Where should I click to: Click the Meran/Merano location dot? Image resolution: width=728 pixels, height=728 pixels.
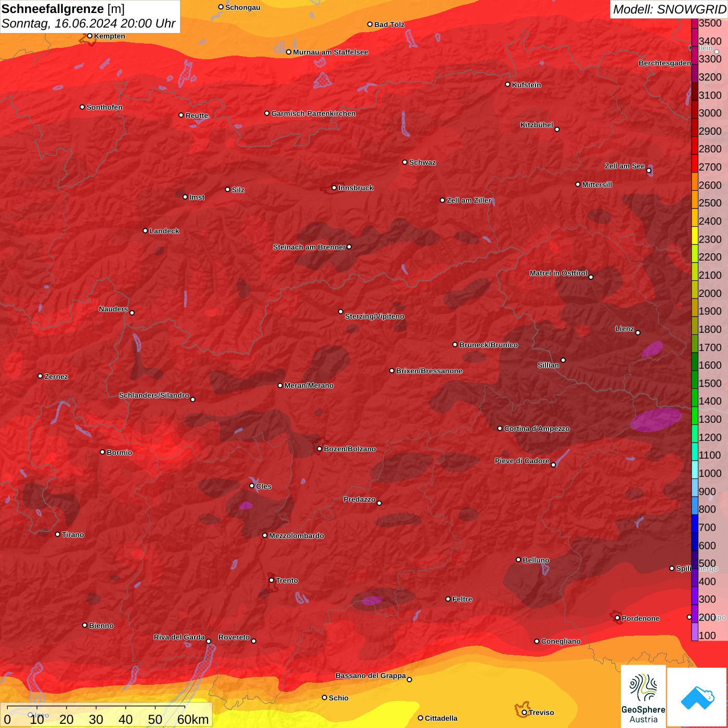280,385
